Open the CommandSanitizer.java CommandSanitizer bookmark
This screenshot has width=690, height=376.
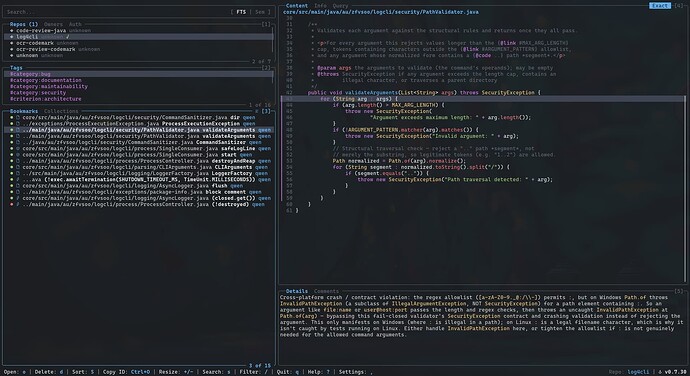[139, 142]
